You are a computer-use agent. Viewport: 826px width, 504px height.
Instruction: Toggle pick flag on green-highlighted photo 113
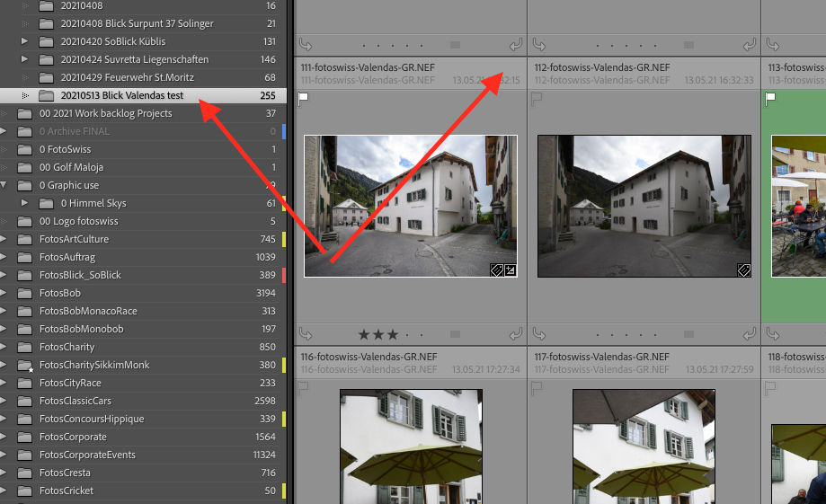click(x=770, y=99)
